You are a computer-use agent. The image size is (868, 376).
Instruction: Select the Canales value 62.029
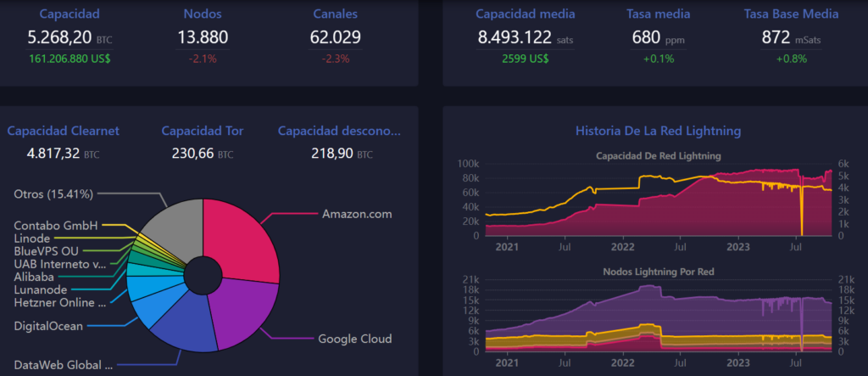[x=336, y=37]
